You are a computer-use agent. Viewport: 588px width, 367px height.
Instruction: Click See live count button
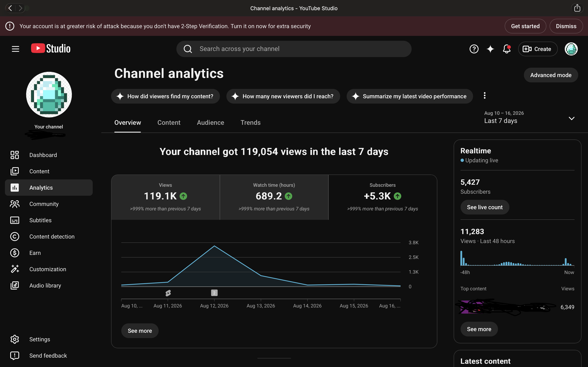click(x=484, y=207)
